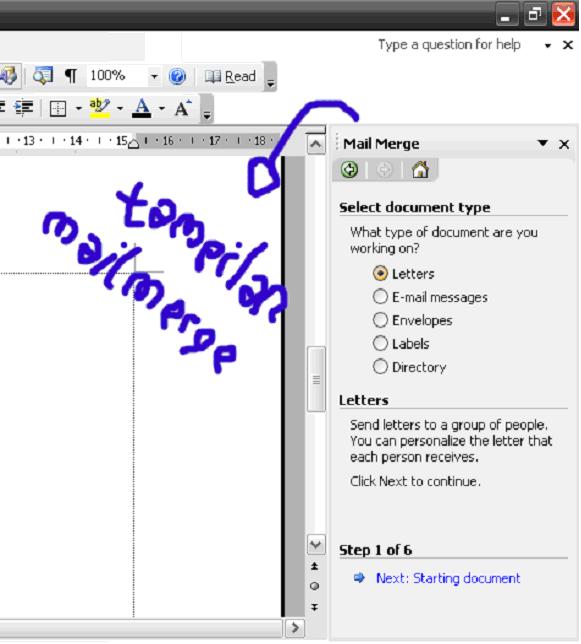
Task: Select Labels radio option
Action: [x=380, y=343]
